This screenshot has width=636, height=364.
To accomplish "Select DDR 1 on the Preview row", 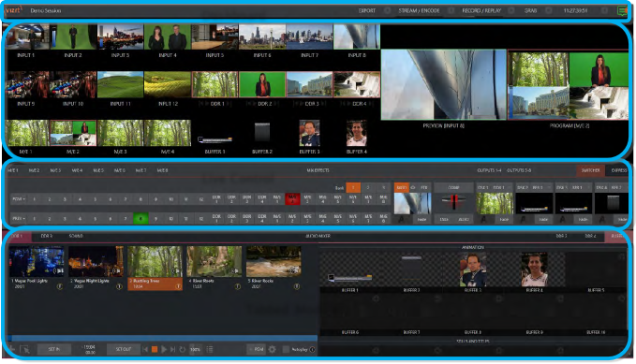I will [x=216, y=218].
